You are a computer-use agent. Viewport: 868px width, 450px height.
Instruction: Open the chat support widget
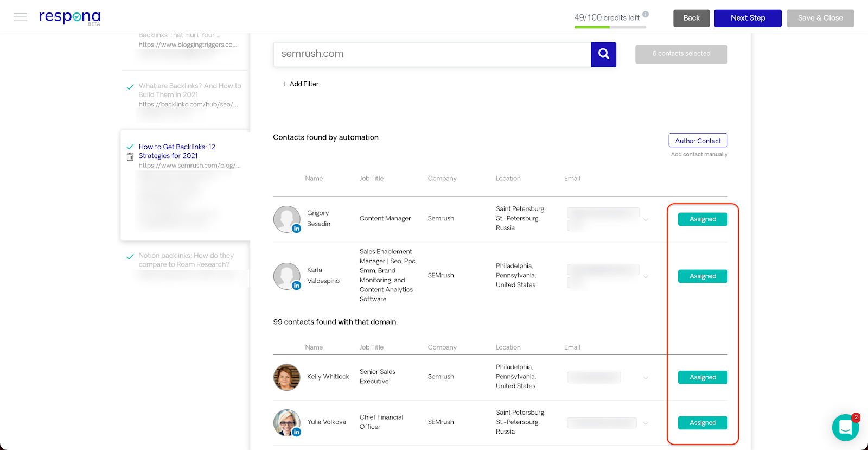845,428
